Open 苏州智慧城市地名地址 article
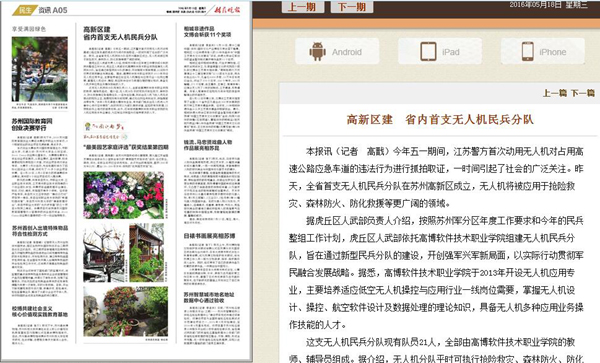The height and width of the screenshot is (363, 600). [x=209, y=298]
